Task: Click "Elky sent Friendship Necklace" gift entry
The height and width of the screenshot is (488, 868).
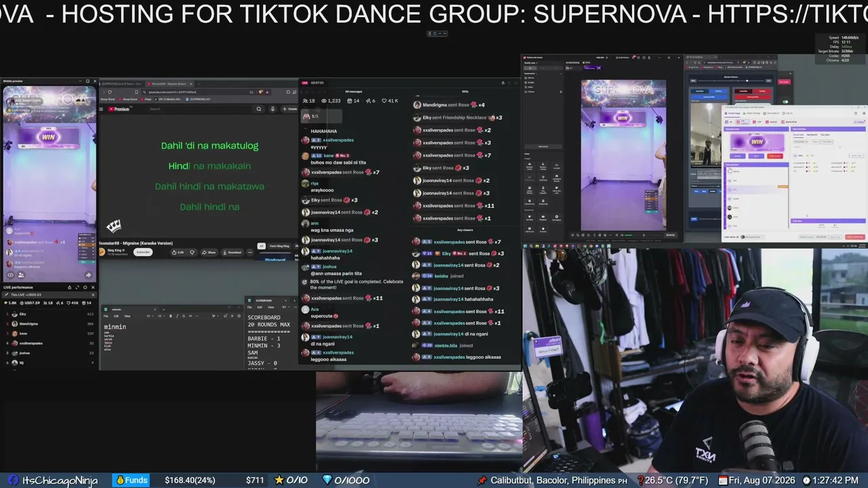Action: pos(457,117)
